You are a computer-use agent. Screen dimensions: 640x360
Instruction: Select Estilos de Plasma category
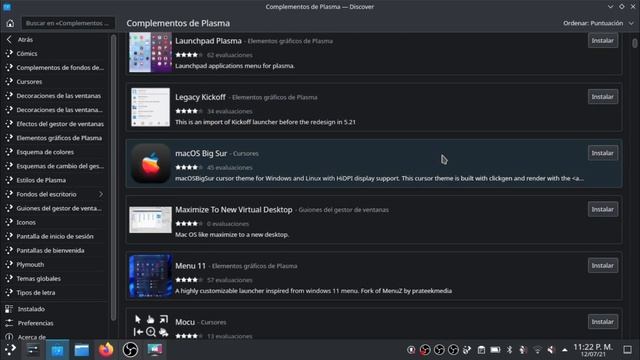click(55, 180)
